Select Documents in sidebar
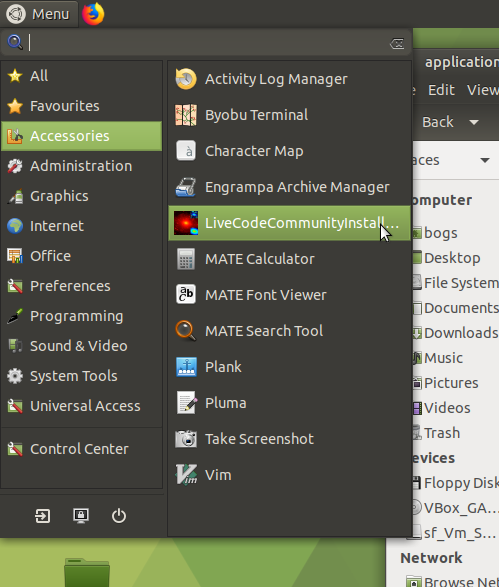This screenshot has height=587, width=499. [x=456, y=308]
